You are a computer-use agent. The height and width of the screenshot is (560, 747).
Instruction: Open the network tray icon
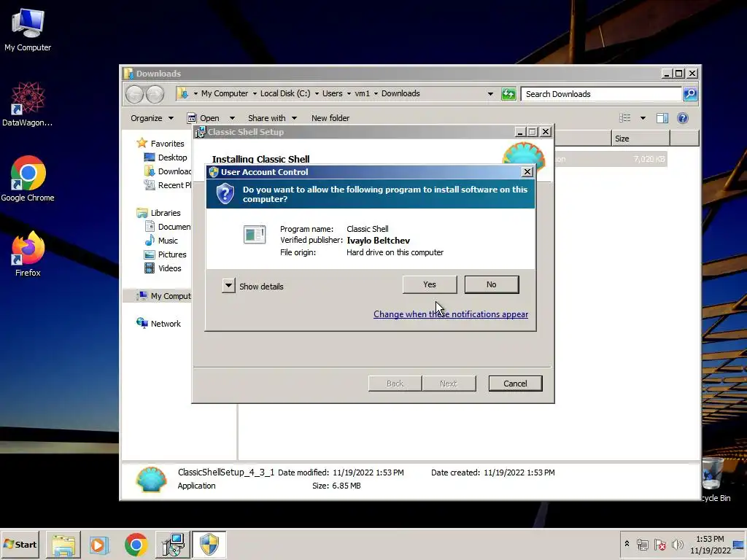[x=642, y=545]
